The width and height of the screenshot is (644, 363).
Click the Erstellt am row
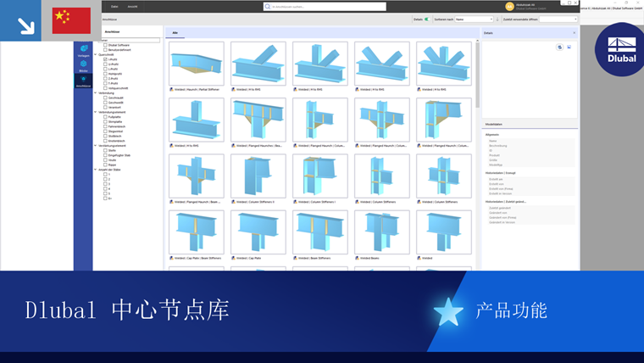[x=531, y=179]
